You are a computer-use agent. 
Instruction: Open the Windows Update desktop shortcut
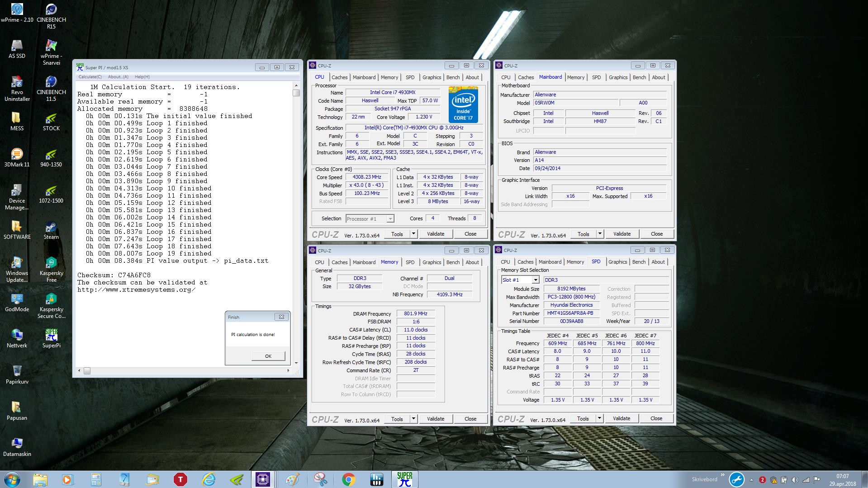[17, 269]
